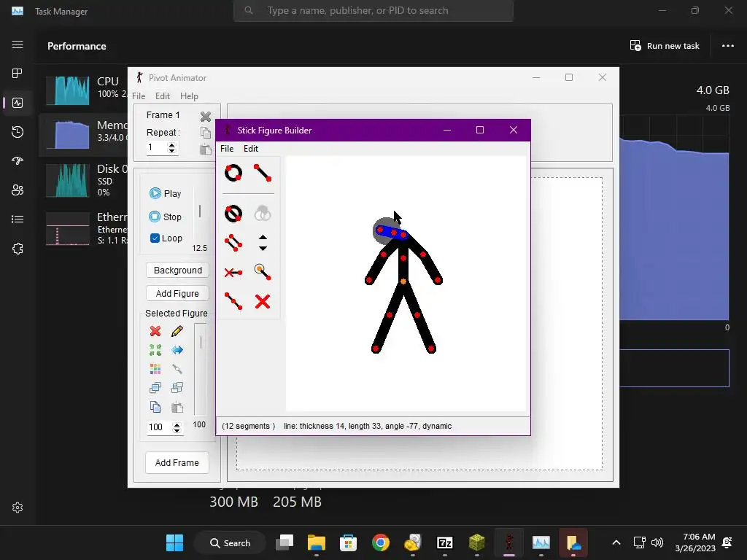The width and height of the screenshot is (747, 560).
Task: Click the Add Figure button
Action: tap(178, 293)
